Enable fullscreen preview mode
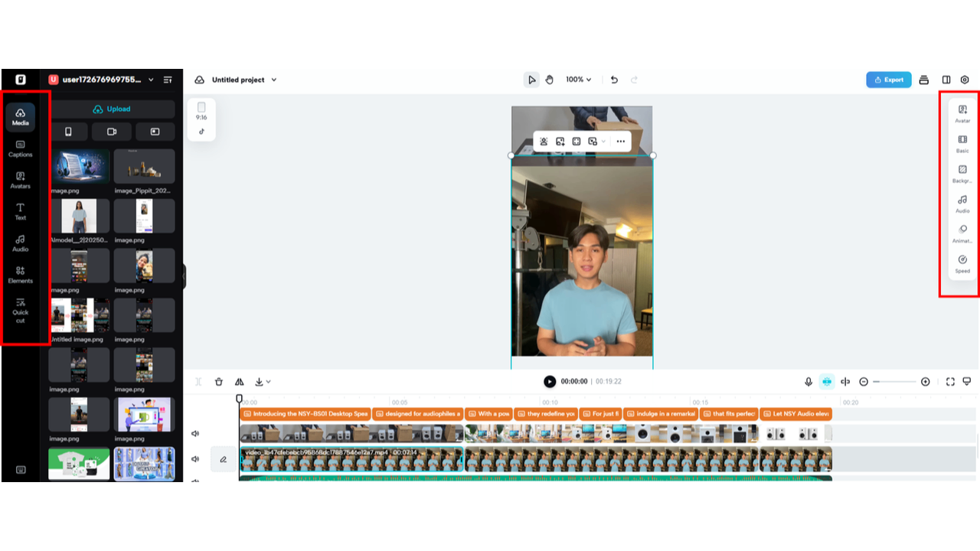 (950, 380)
